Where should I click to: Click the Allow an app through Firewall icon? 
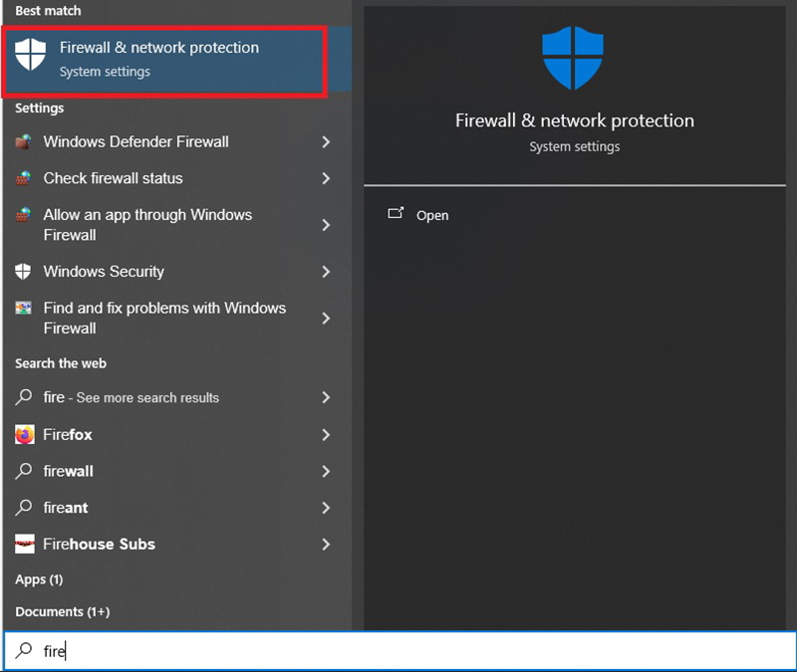23,215
